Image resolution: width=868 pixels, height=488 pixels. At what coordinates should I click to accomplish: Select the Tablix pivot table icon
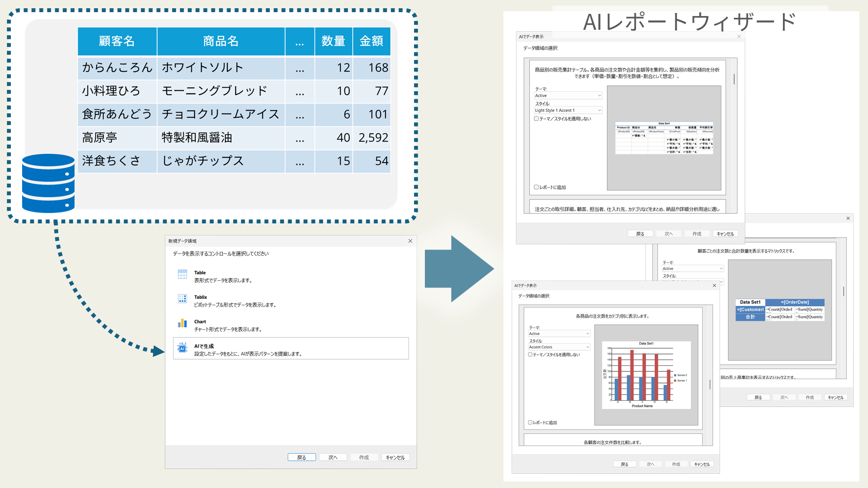tap(182, 298)
